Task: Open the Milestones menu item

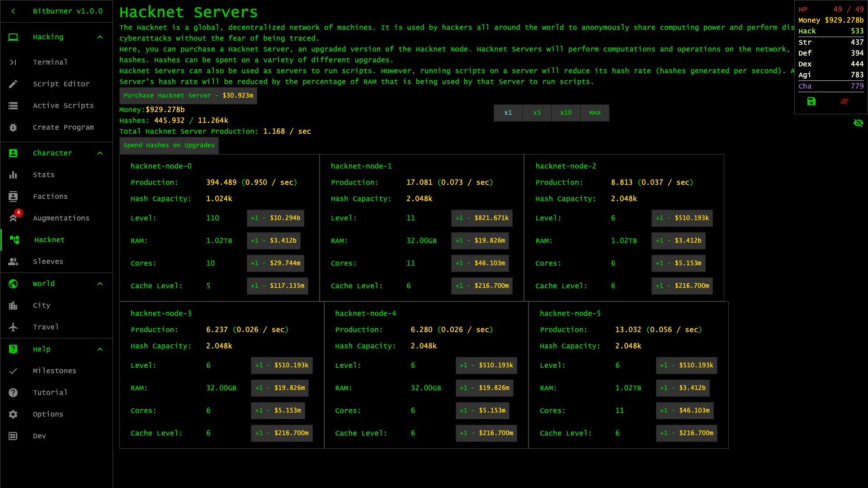Action: pos(54,371)
